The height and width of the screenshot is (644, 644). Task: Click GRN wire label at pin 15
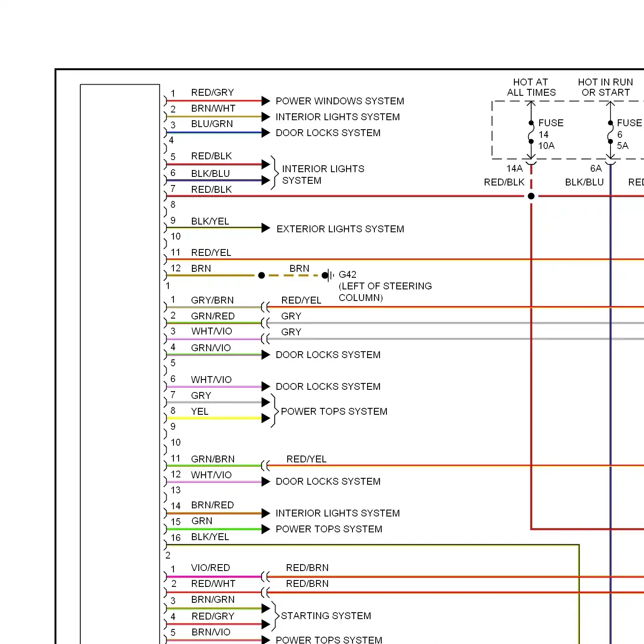[x=202, y=521]
